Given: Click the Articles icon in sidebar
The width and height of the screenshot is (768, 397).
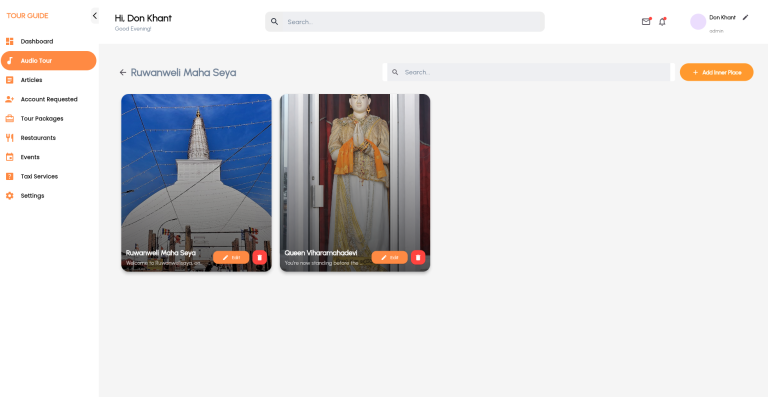Looking at the screenshot, I should click(x=9, y=80).
